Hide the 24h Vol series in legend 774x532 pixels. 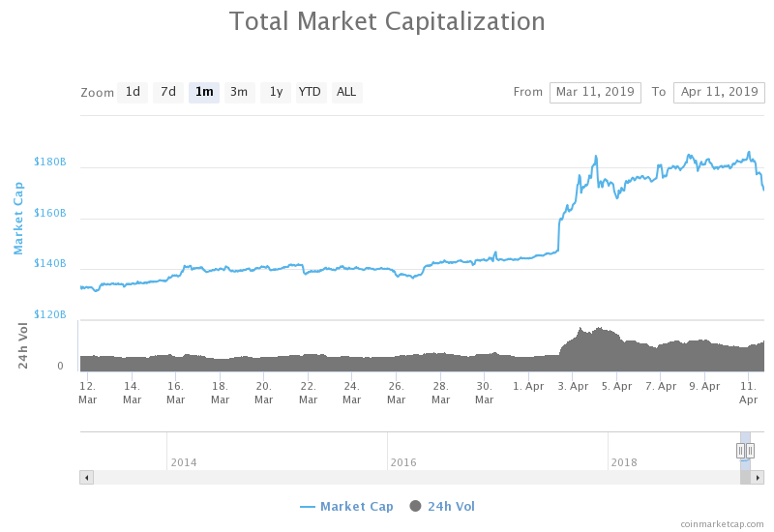click(442, 506)
